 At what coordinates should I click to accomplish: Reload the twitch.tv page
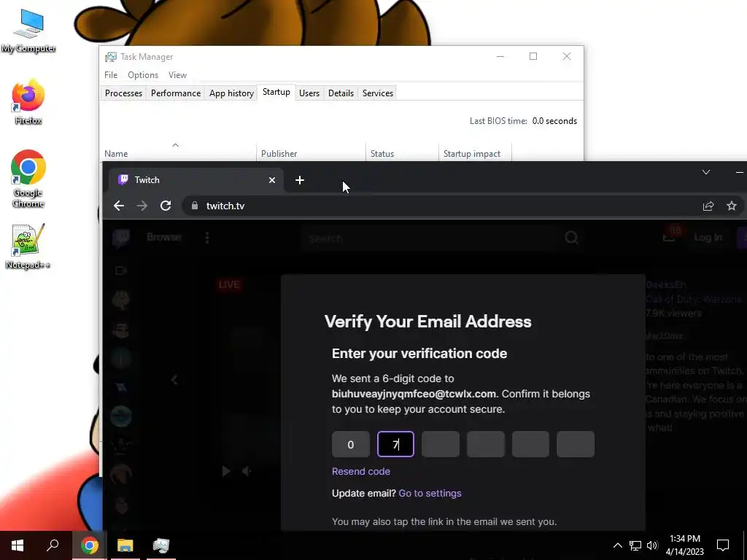(166, 206)
